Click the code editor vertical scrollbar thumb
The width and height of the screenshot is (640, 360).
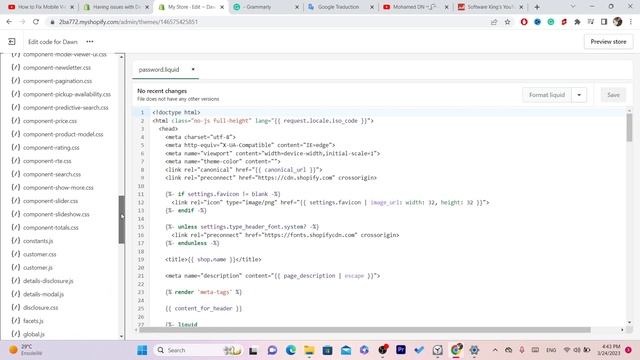coord(629,127)
